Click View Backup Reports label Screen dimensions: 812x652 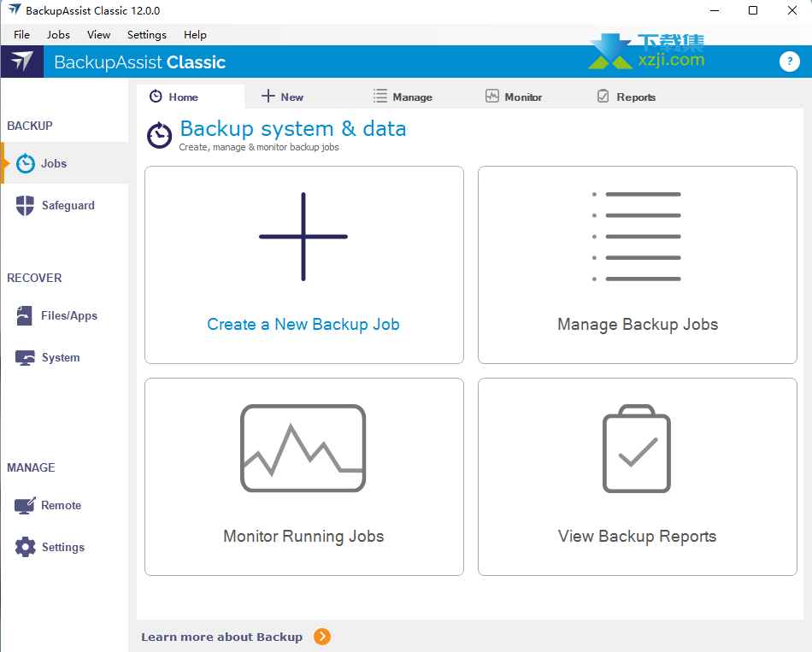point(637,536)
